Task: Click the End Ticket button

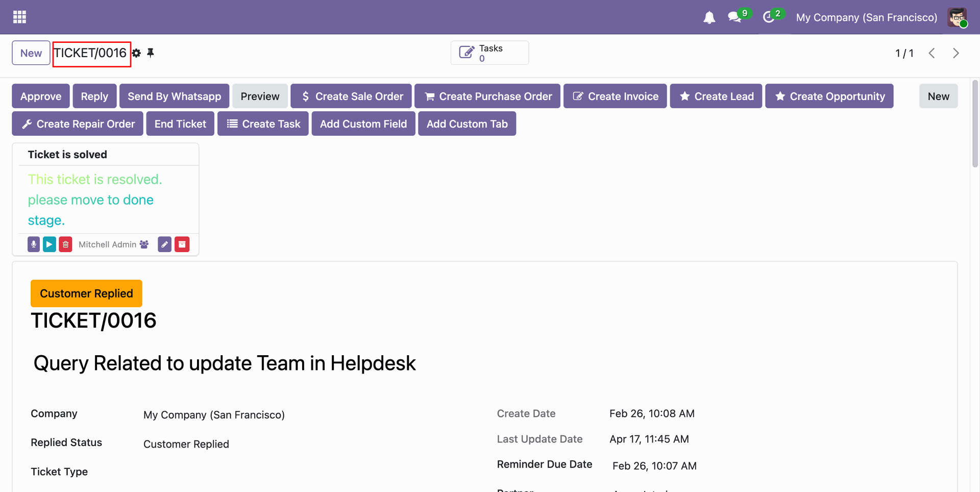Action: [180, 124]
